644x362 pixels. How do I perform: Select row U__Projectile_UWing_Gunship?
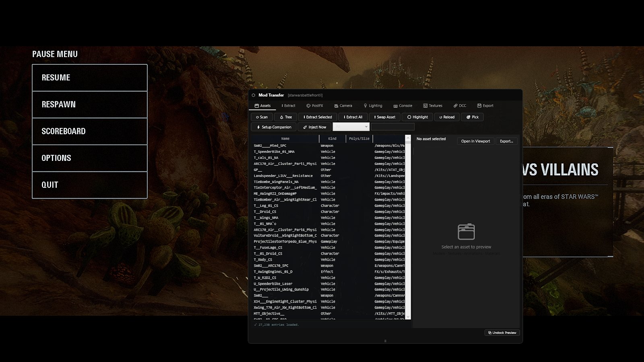point(328,289)
